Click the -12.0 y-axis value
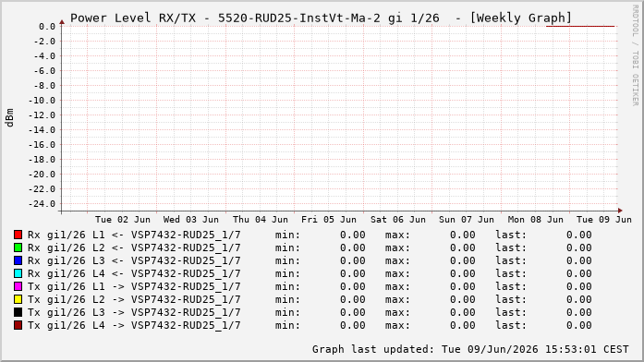 tap(42, 115)
